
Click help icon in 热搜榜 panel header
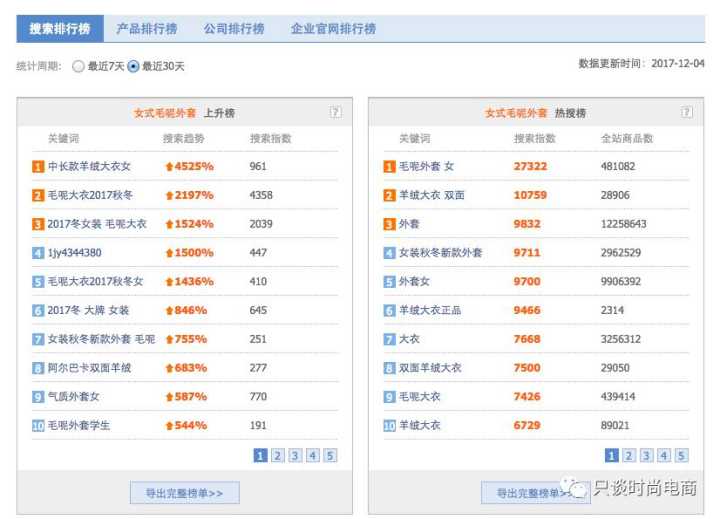pyautogui.click(x=686, y=113)
